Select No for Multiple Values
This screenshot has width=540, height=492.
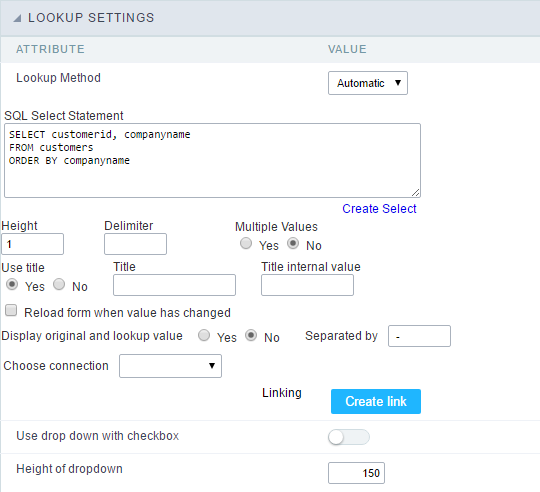(x=293, y=243)
